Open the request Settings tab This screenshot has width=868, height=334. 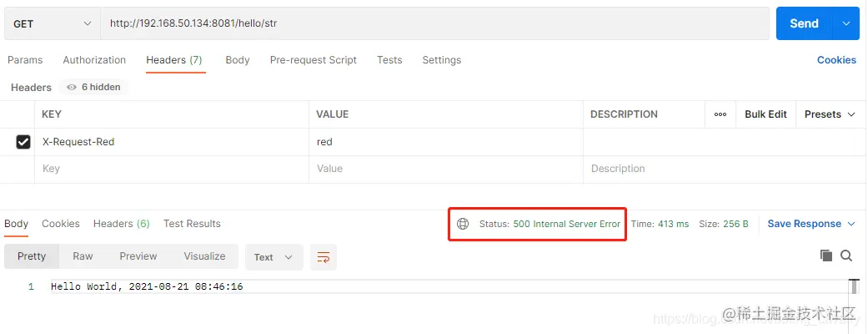[x=442, y=60]
